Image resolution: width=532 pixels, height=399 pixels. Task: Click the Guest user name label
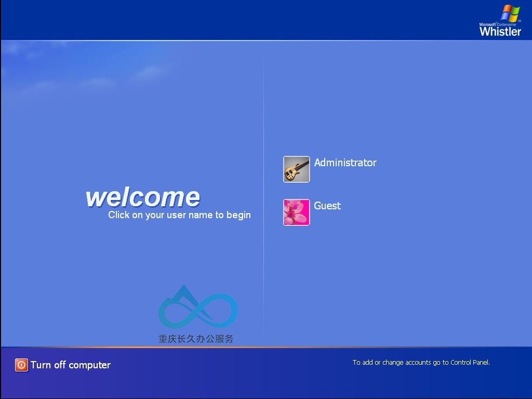click(x=327, y=206)
